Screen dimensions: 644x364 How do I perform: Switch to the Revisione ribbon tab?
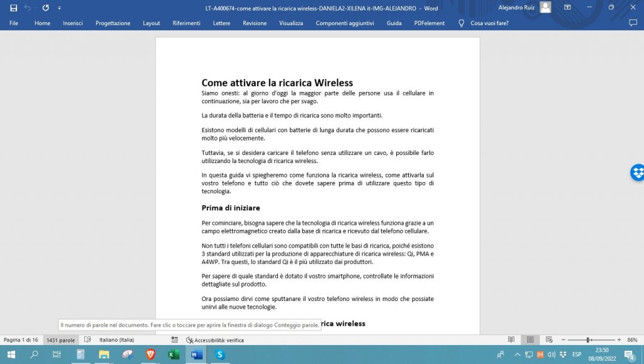(254, 23)
